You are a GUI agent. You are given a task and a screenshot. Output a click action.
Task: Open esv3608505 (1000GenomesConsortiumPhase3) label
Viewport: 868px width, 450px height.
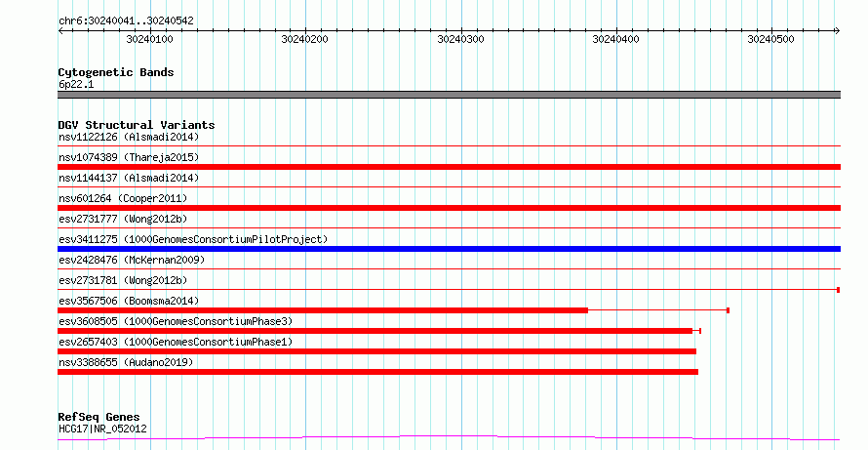[176, 321]
